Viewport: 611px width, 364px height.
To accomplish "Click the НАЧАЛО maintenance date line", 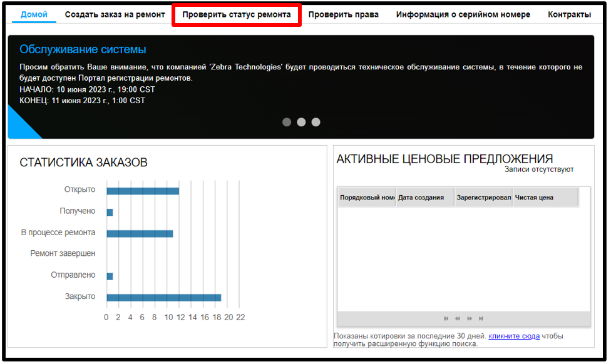I will click(87, 89).
